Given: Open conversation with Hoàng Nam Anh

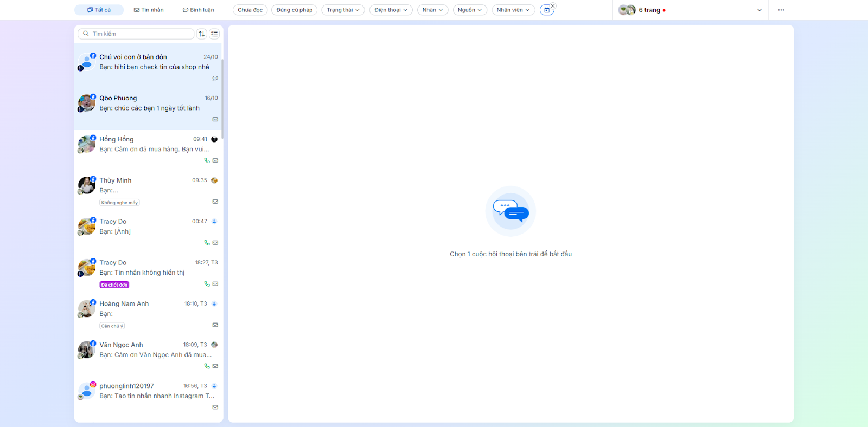Looking at the screenshot, I should [x=148, y=314].
